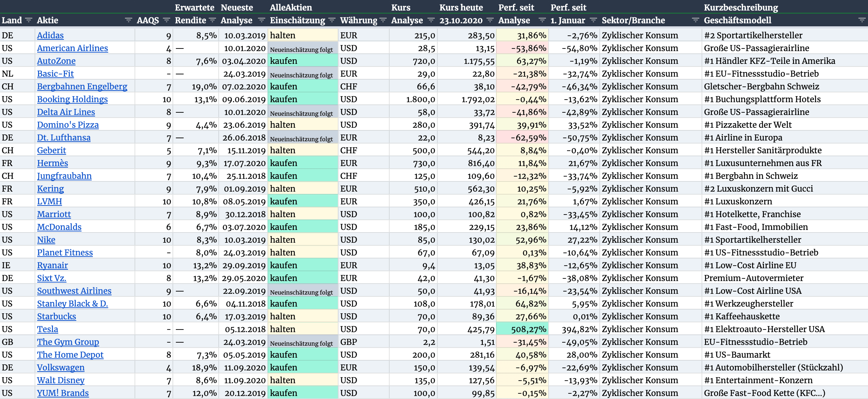Screen dimensions: 868x399
Task: Expand the Perf. seit 1. Januar filter
Action: pyautogui.click(x=593, y=20)
